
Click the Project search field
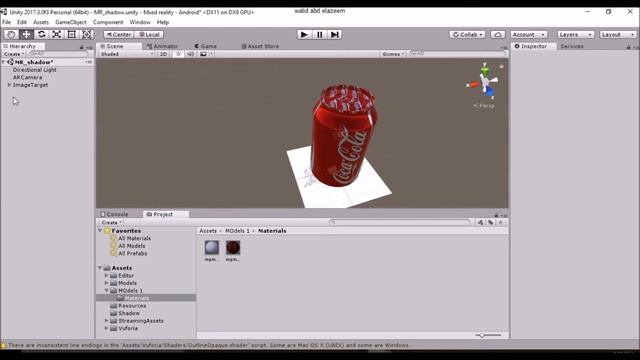point(400,222)
